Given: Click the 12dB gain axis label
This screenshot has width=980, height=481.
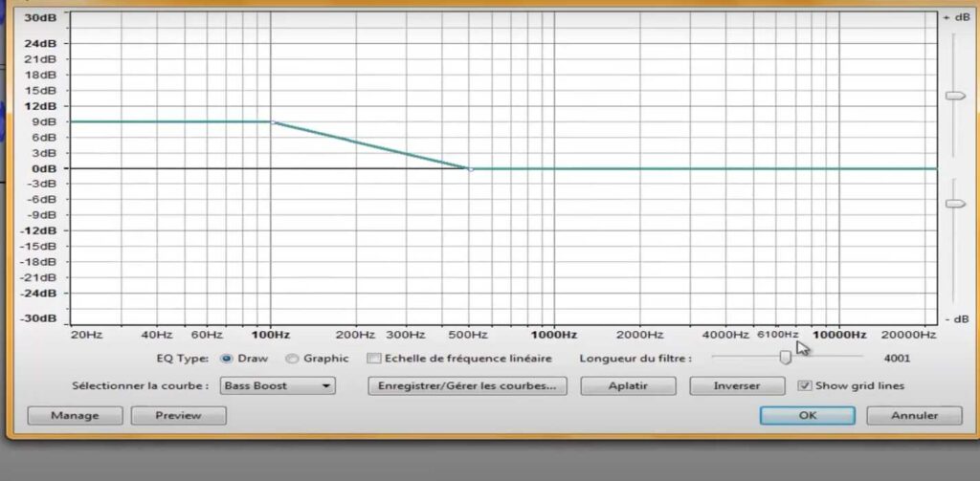Looking at the screenshot, I should pyautogui.click(x=41, y=106).
